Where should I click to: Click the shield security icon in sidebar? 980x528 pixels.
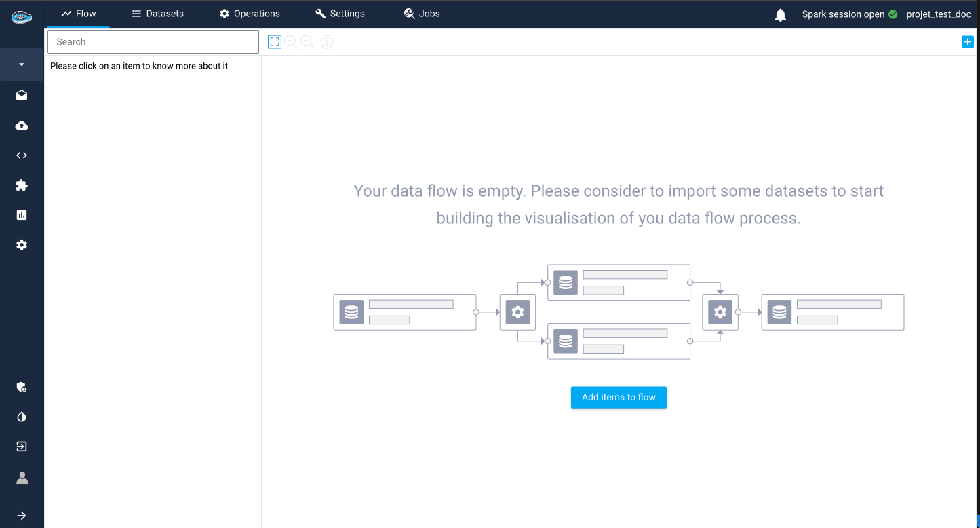(x=22, y=388)
